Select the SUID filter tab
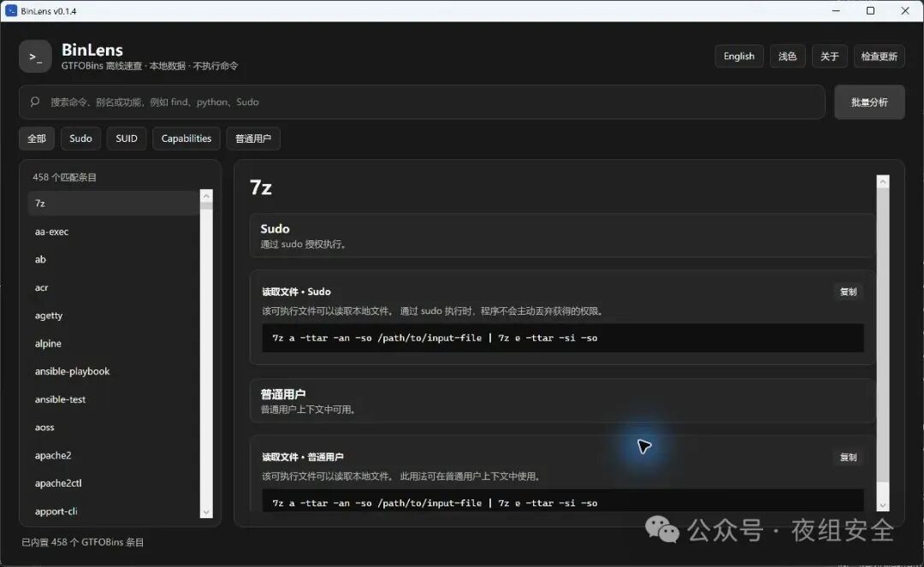 point(126,139)
